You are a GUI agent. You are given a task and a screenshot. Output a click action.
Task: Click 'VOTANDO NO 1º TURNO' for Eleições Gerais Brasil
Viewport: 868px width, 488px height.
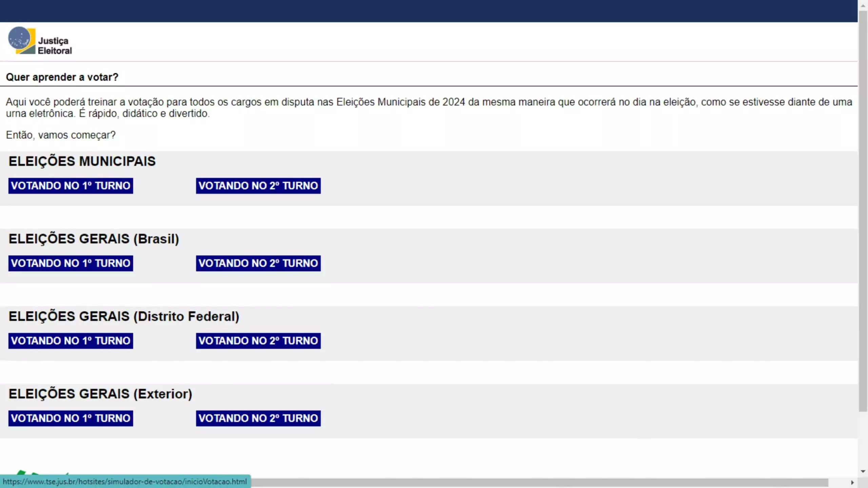tap(70, 263)
